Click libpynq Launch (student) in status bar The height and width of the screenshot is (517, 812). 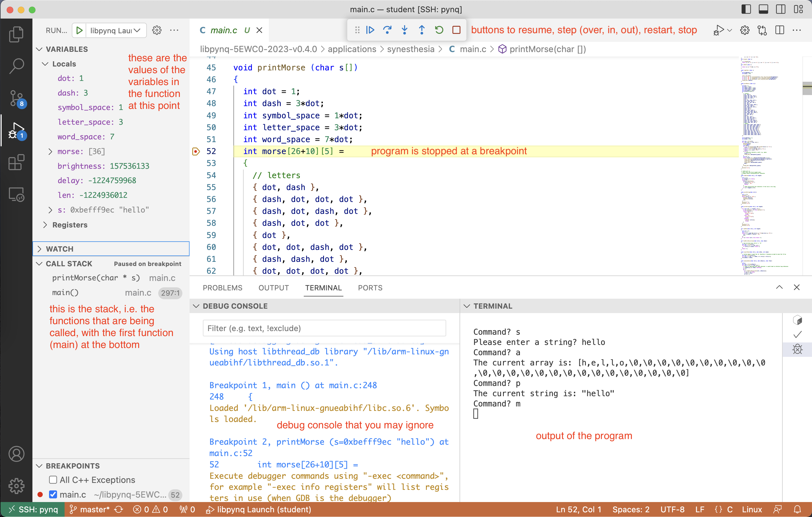point(258,509)
